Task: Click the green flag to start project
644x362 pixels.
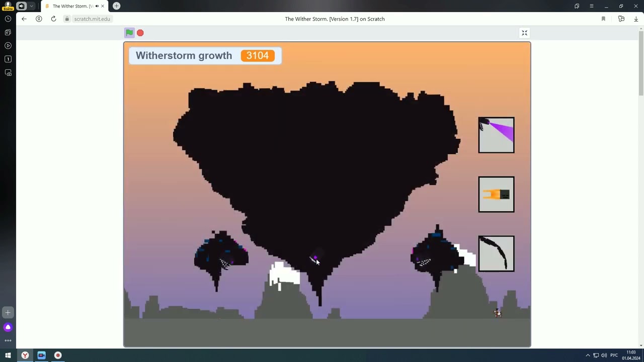Action: [x=129, y=33]
